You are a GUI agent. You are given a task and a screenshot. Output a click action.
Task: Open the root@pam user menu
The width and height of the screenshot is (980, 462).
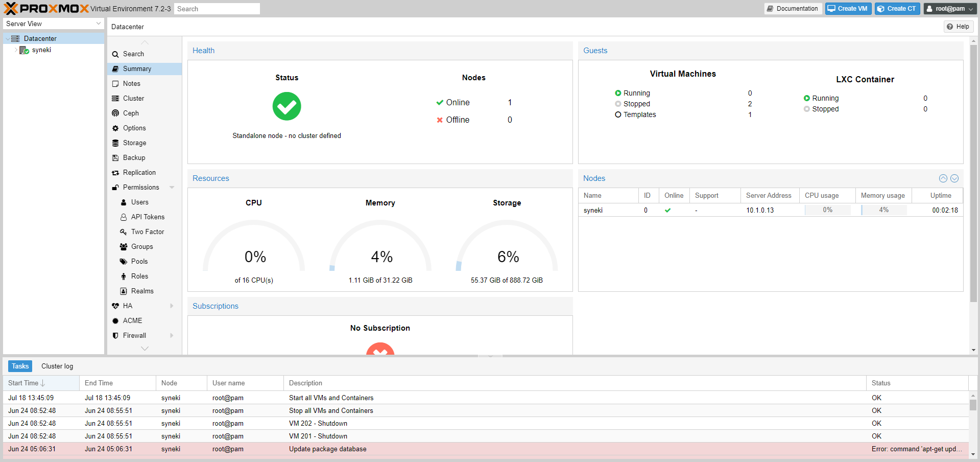(x=950, y=9)
